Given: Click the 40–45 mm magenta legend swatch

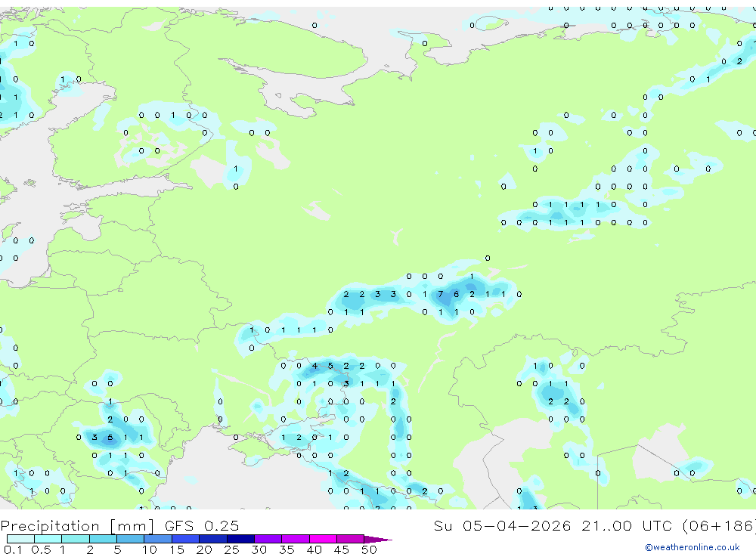Looking at the screenshot, I should [323, 539].
